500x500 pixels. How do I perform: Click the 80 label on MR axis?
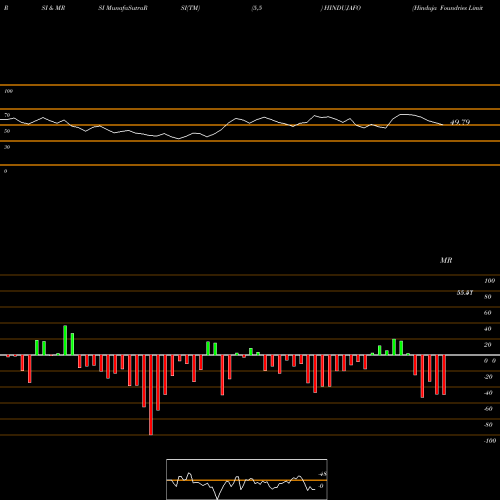point(488,297)
